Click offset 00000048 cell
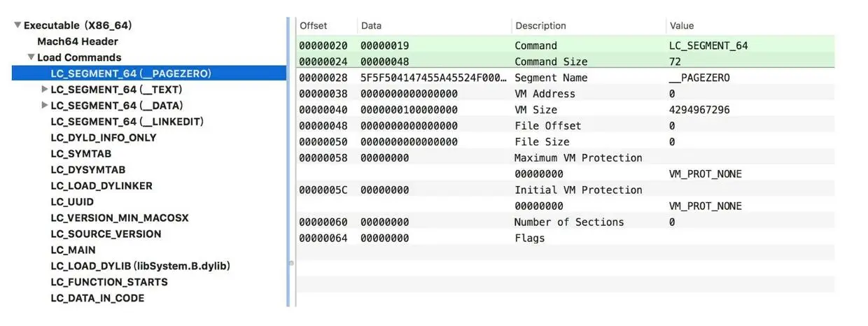Image resolution: width=868 pixels, height=326 pixels. tap(323, 126)
